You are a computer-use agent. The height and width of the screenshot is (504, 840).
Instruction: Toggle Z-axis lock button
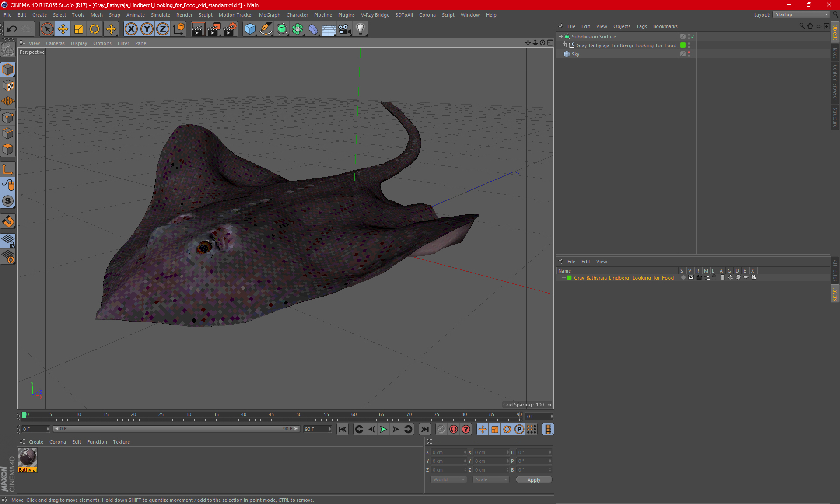point(162,29)
